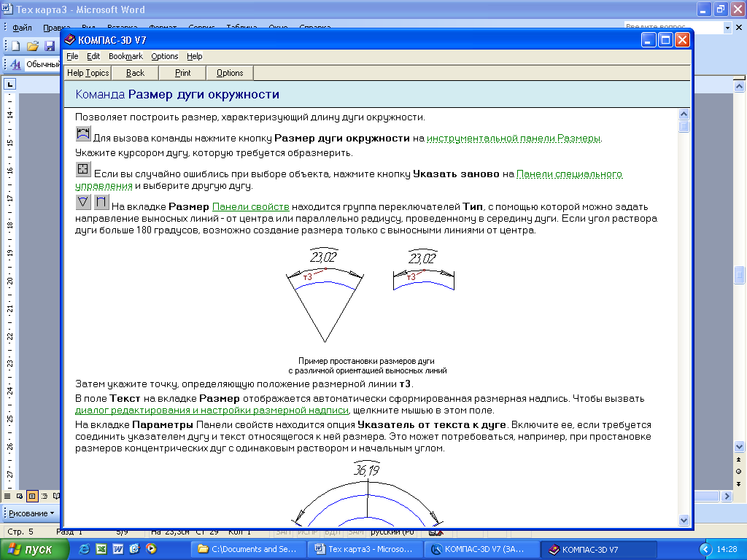Image resolution: width=747 pixels, height=560 pixels.
Task: Click the KOMPAS-3D help book title icon
Action: [70, 39]
